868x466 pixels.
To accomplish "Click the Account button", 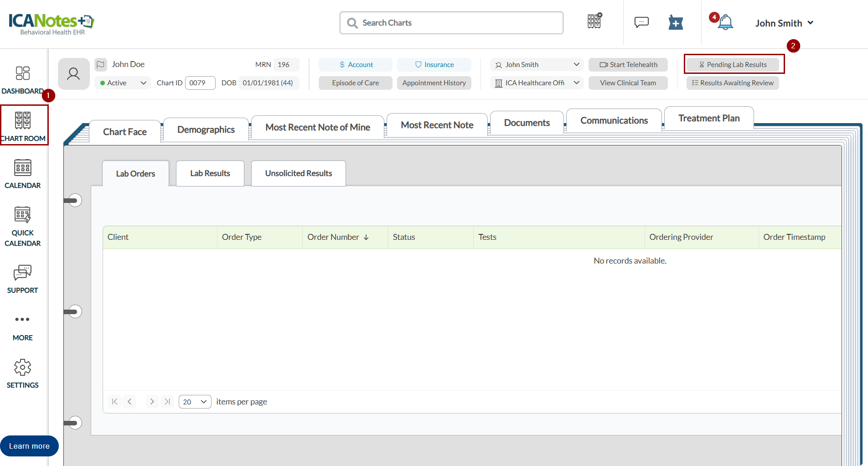I will [x=356, y=65].
